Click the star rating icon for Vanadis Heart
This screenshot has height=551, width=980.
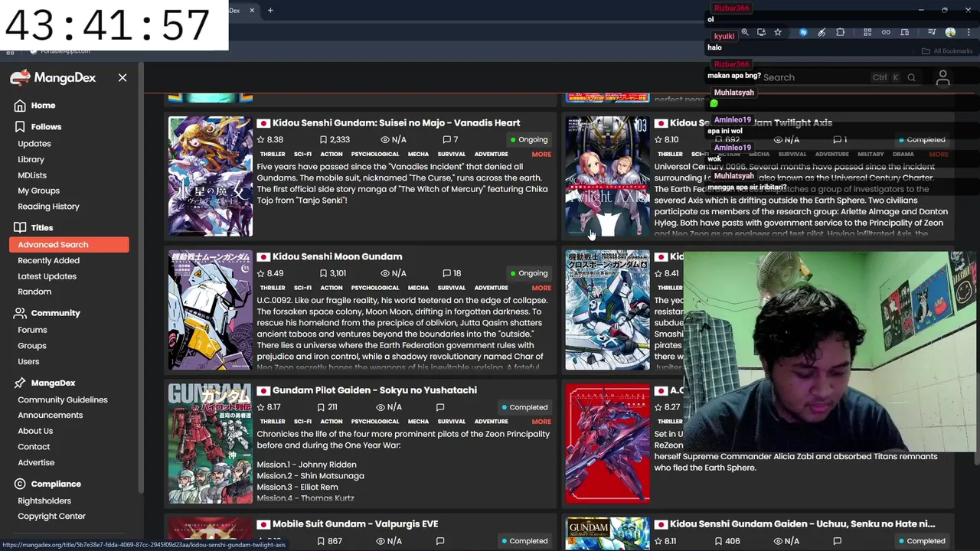pyautogui.click(x=261, y=140)
